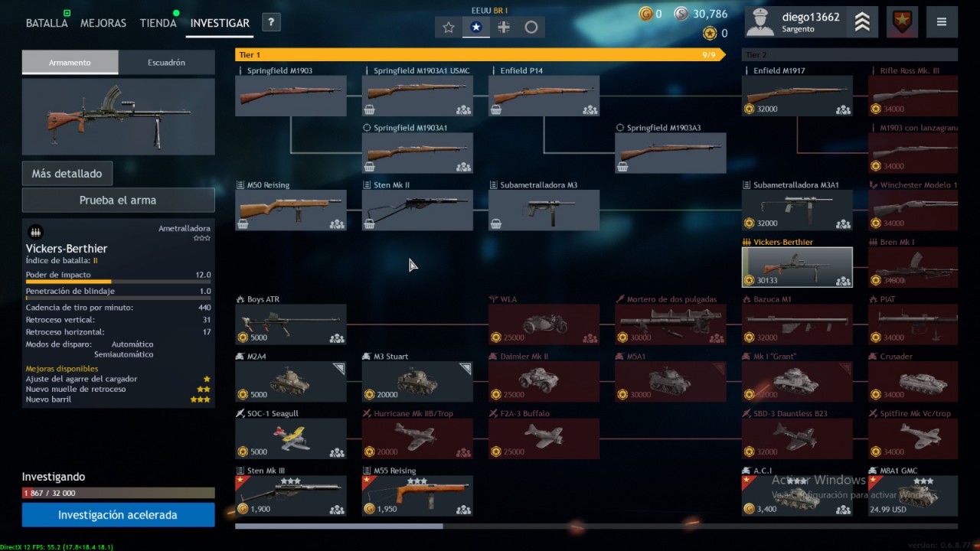Viewport: 980px width, 551px height.
Task: Click the rank chevrons icon next to the profile
Action: pos(862,22)
